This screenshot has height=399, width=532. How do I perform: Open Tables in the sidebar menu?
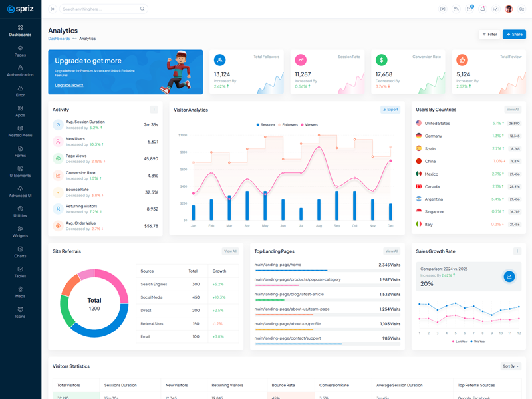20,271
